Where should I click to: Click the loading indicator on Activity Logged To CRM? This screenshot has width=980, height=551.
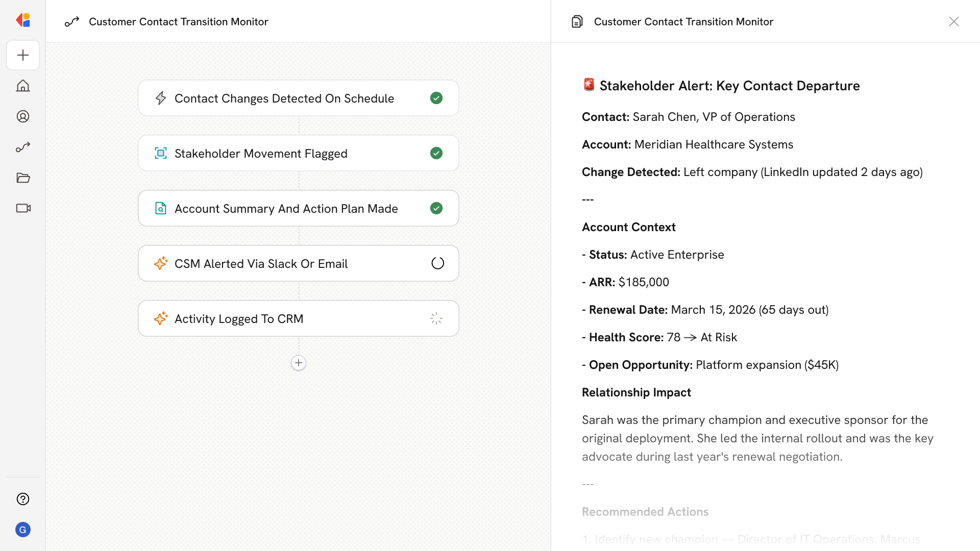click(436, 318)
